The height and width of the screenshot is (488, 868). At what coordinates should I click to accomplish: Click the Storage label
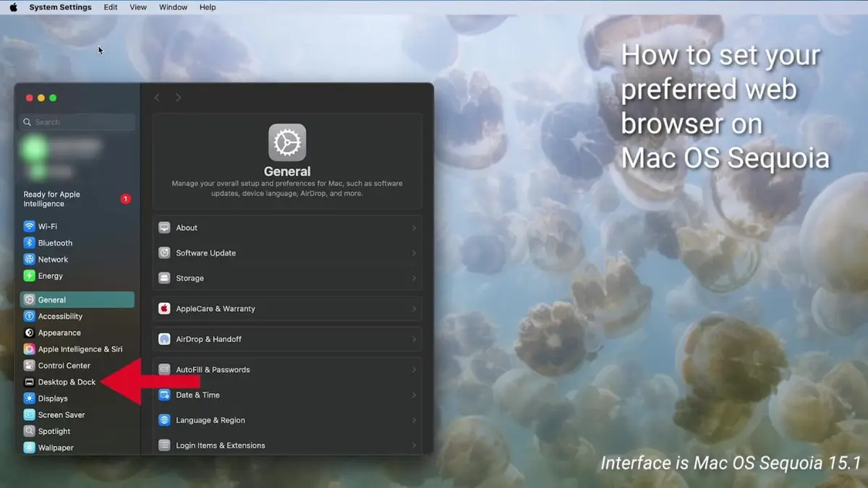coord(190,278)
